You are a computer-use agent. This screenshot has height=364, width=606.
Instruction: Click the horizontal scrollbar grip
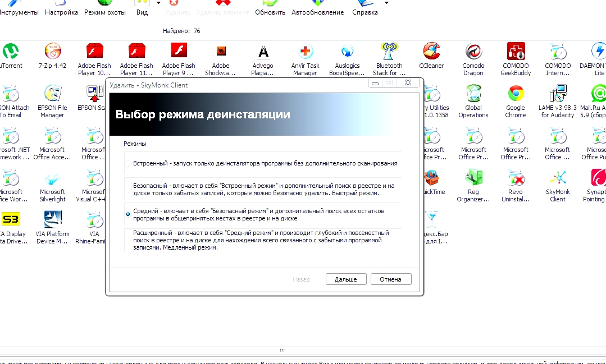point(282,351)
